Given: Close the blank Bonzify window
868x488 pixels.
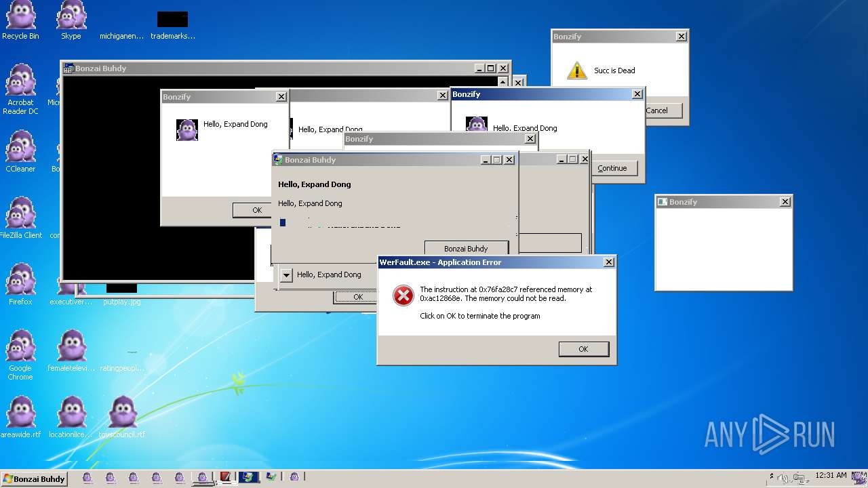Looking at the screenshot, I should pos(785,201).
